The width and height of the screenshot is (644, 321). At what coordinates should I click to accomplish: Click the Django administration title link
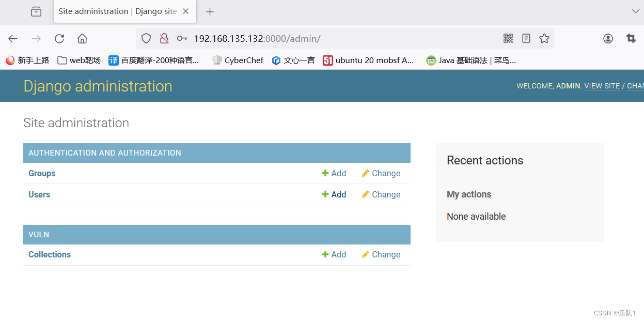98,86
